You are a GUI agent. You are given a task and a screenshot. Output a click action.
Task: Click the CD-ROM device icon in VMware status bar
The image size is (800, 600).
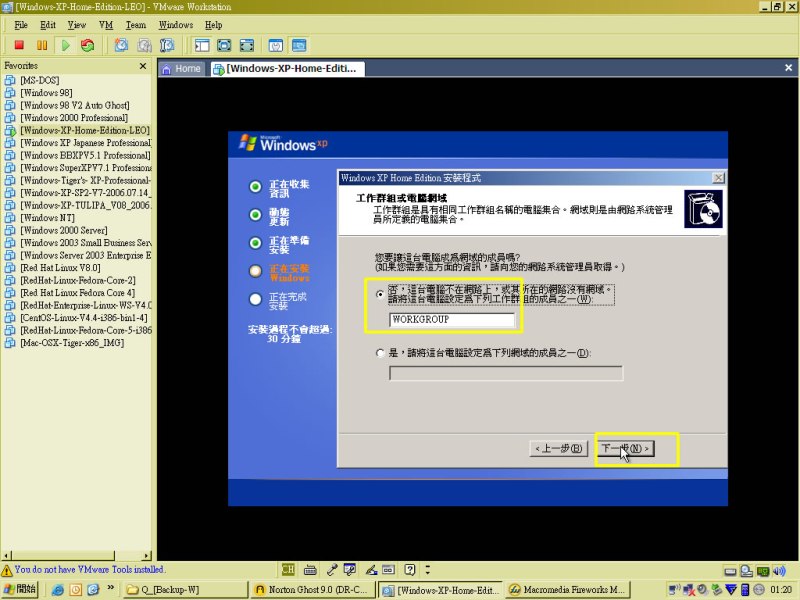[x=746, y=571]
